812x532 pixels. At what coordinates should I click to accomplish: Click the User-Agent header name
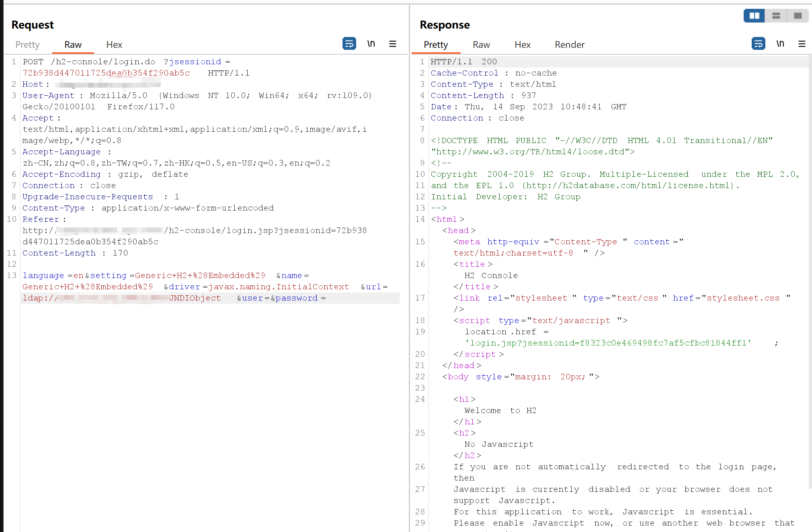(48, 95)
